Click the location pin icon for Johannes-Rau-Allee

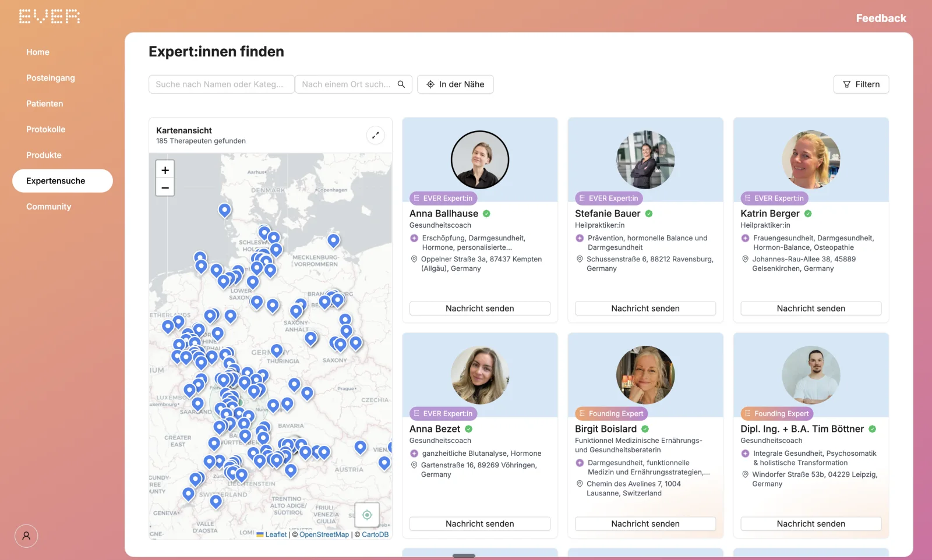tap(745, 259)
